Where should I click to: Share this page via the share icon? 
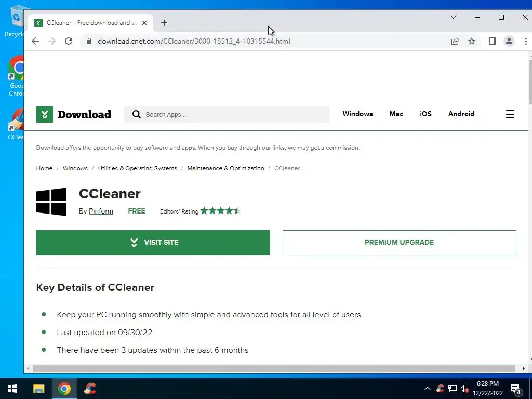[455, 41]
